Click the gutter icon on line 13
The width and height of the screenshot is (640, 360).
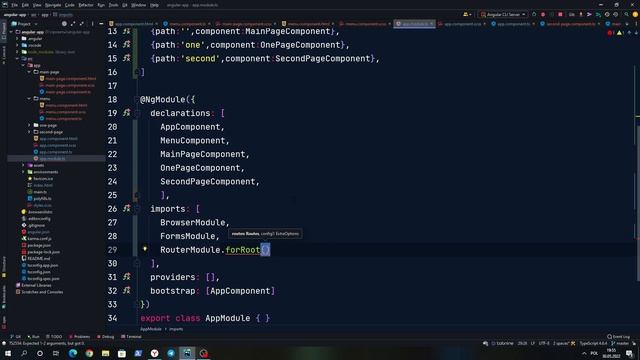[127, 31]
